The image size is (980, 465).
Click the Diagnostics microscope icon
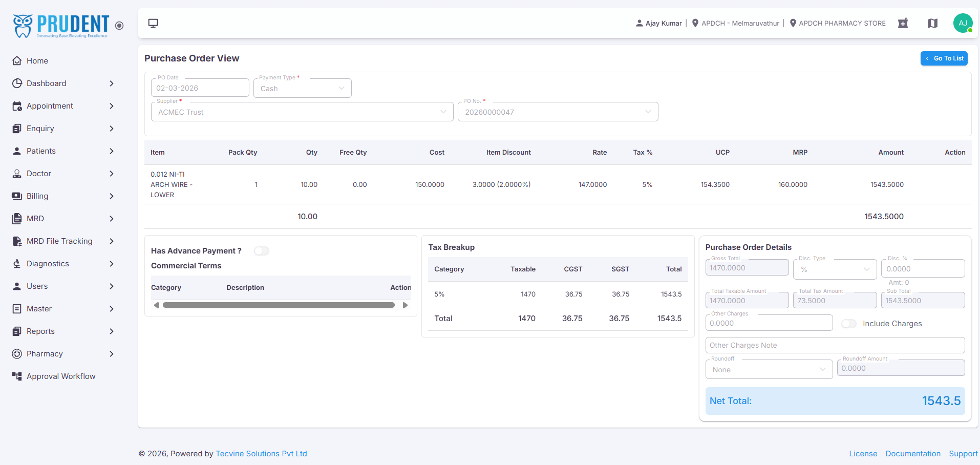click(17, 264)
